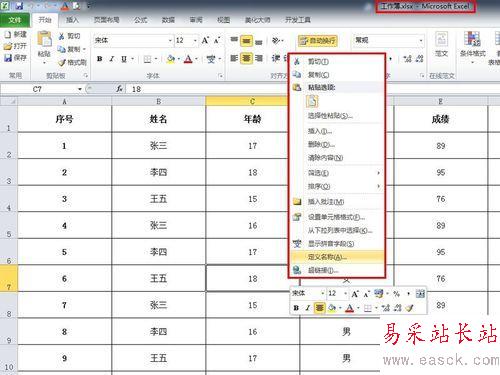The image size is (500, 375).
Task: Choose Paste Special (选择性粘贴) in context menu
Action: (x=337, y=116)
